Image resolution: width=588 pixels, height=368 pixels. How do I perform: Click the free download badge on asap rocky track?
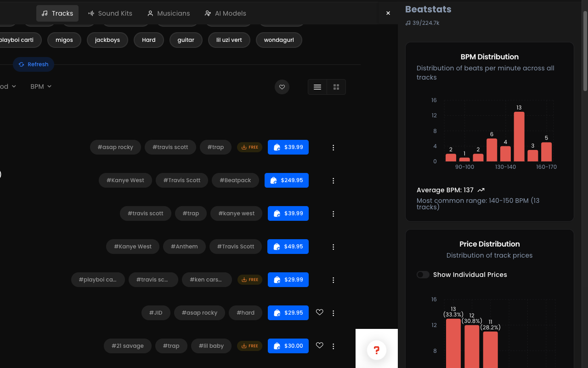pyautogui.click(x=249, y=147)
